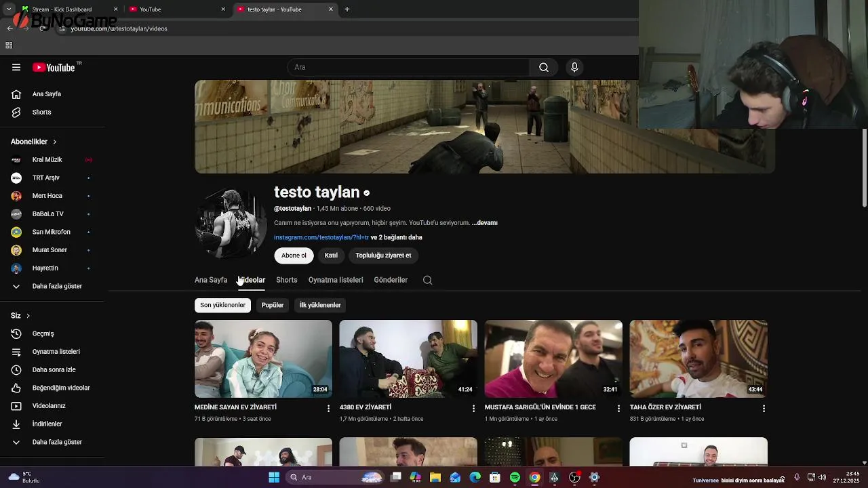This screenshot has width=868, height=488.
Task: Expand the Abonelikler section chevron
Action: (x=55, y=142)
